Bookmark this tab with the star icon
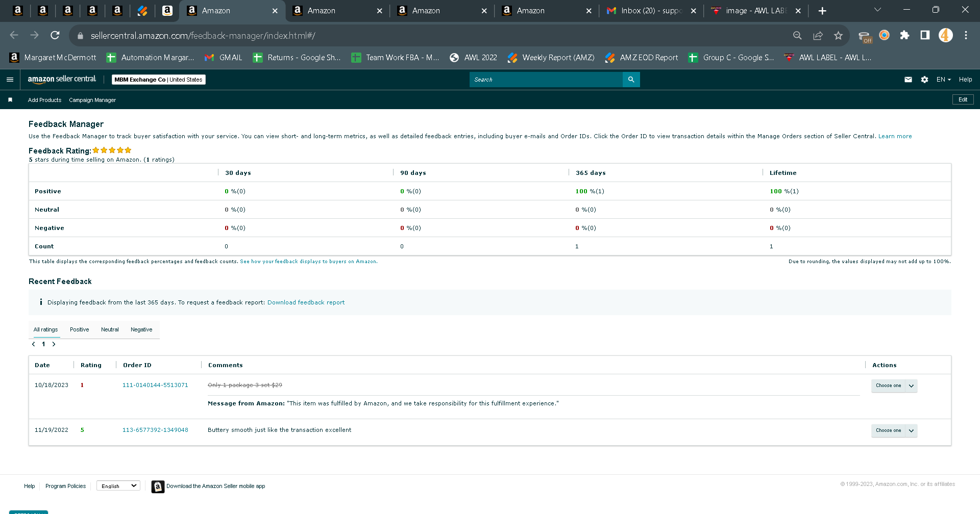The image size is (980, 514). point(838,35)
